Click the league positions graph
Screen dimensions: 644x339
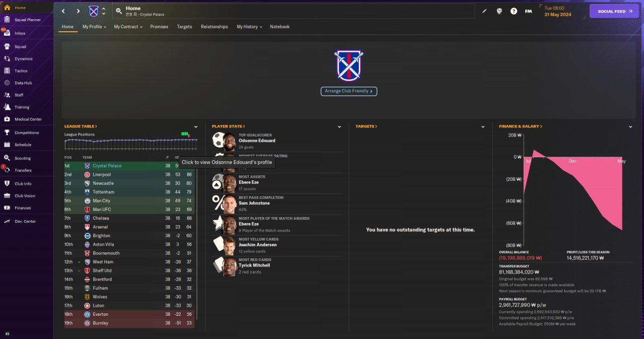[131, 144]
